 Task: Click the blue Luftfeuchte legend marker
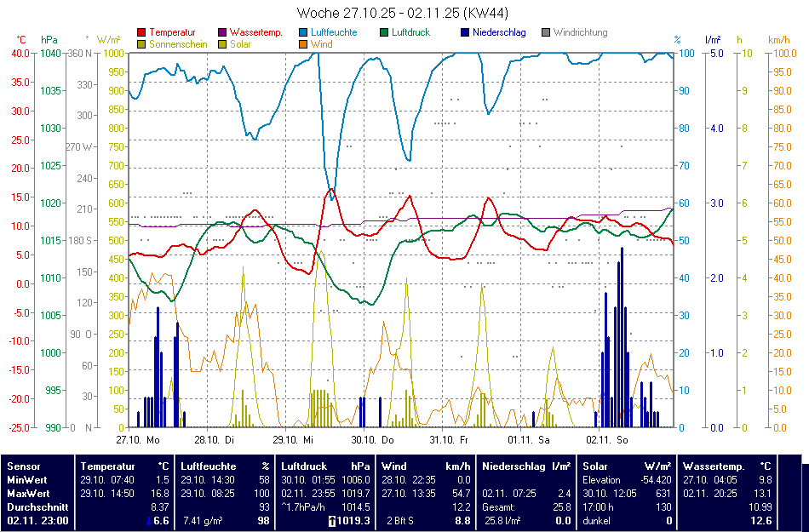point(304,33)
